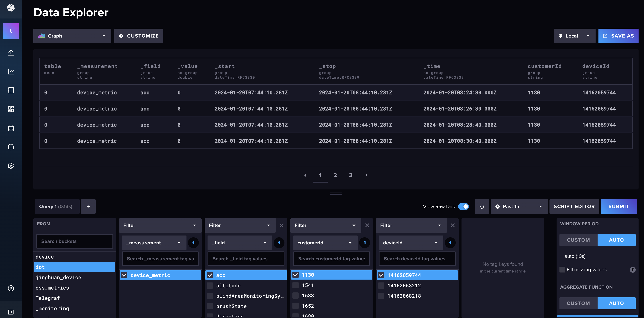
Task: Open Help question mark icon in sidebar
Action: pyautogui.click(x=11, y=288)
